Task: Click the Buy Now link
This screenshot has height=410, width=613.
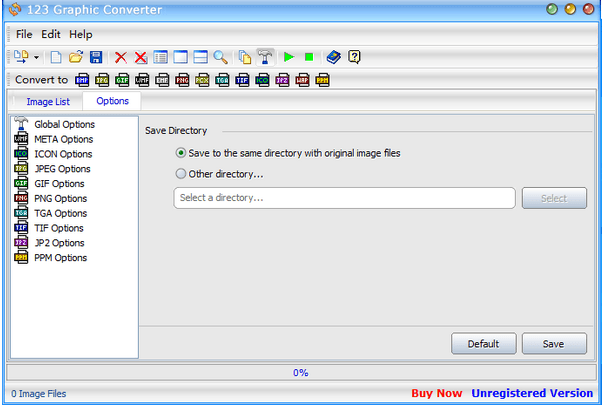Action: point(437,393)
